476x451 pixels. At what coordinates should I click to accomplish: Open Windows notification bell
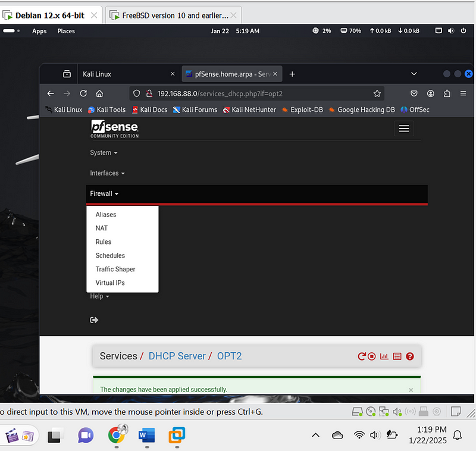click(x=458, y=435)
